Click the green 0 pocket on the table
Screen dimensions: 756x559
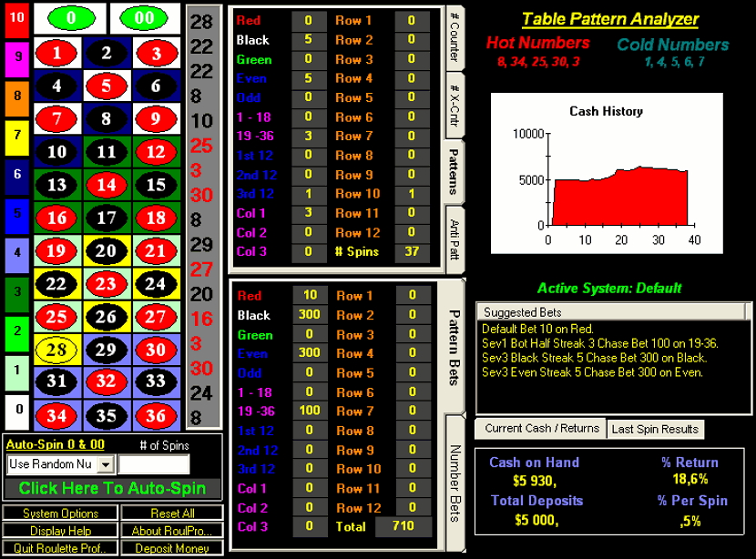click(x=70, y=17)
